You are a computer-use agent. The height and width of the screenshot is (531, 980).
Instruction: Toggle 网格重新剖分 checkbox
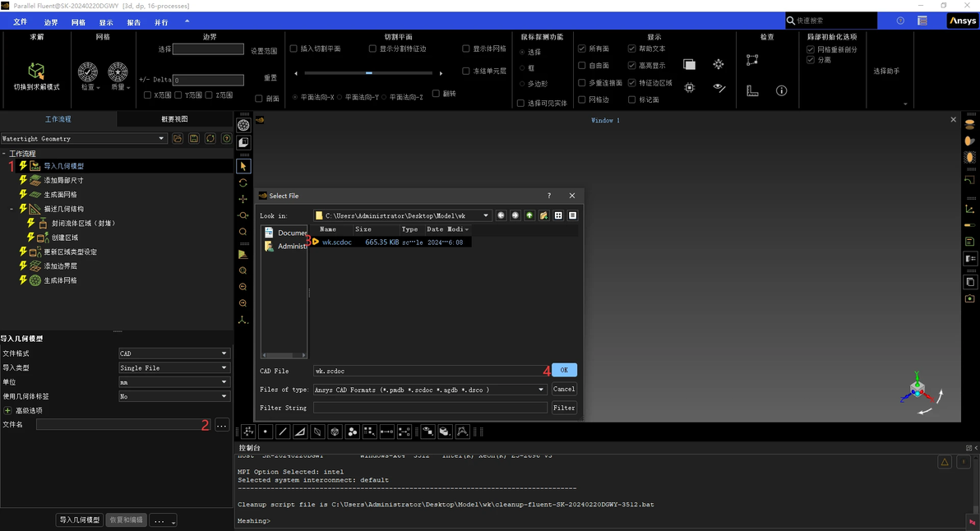(811, 49)
